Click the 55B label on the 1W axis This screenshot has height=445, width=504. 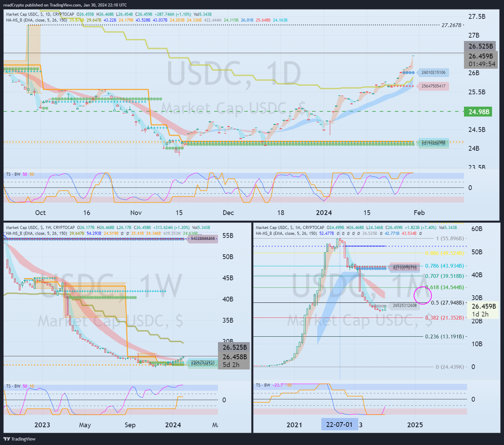click(228, 235)
